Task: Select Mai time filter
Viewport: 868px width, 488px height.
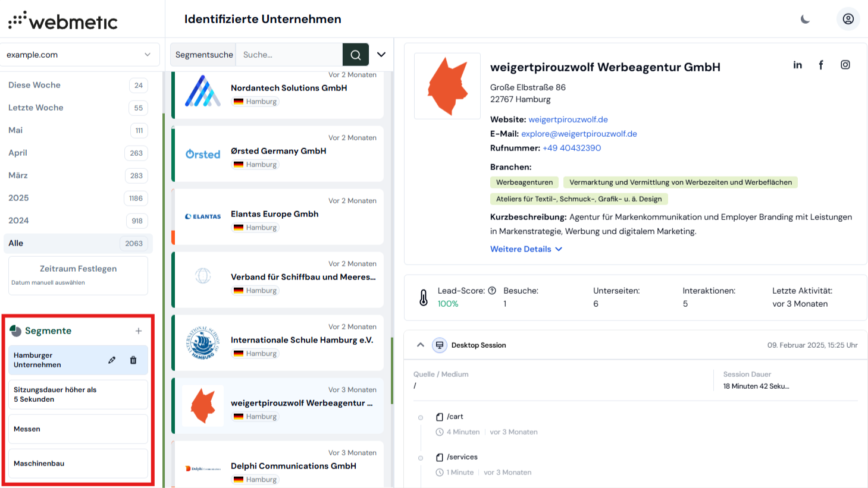Action: point(78,130)
